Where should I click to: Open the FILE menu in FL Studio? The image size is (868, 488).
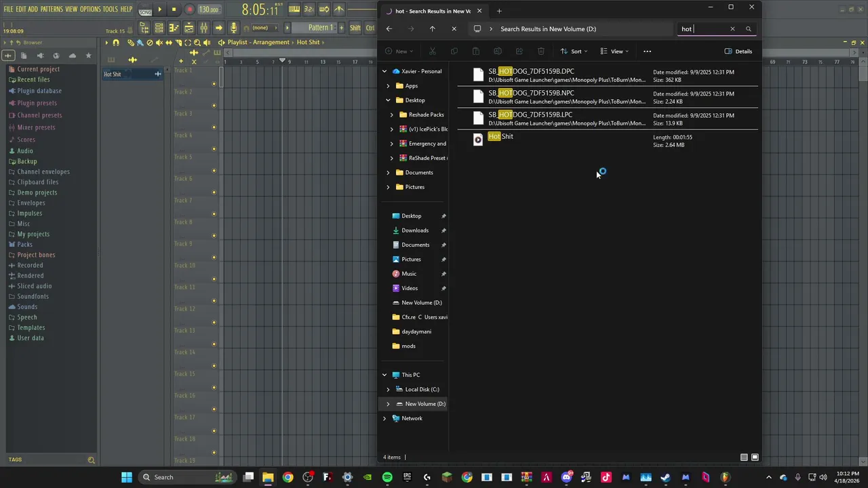tap(9, 9)
